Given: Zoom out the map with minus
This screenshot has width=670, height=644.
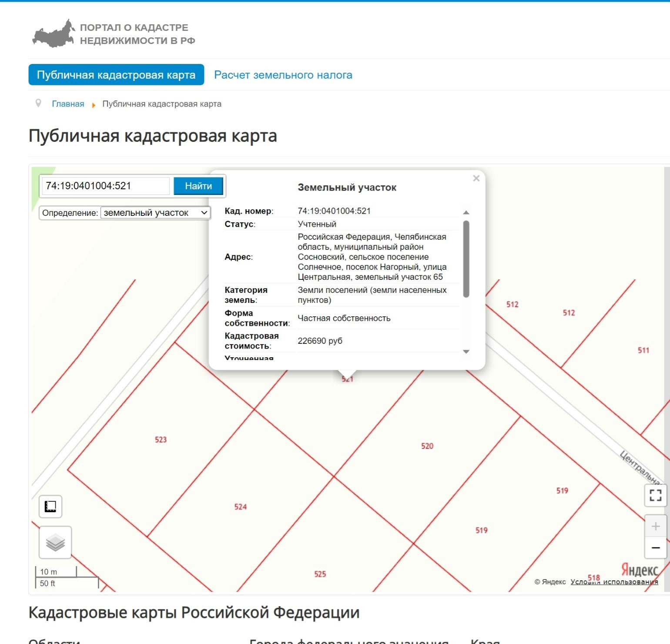Looking at the screenshot, I should (655, 547).
